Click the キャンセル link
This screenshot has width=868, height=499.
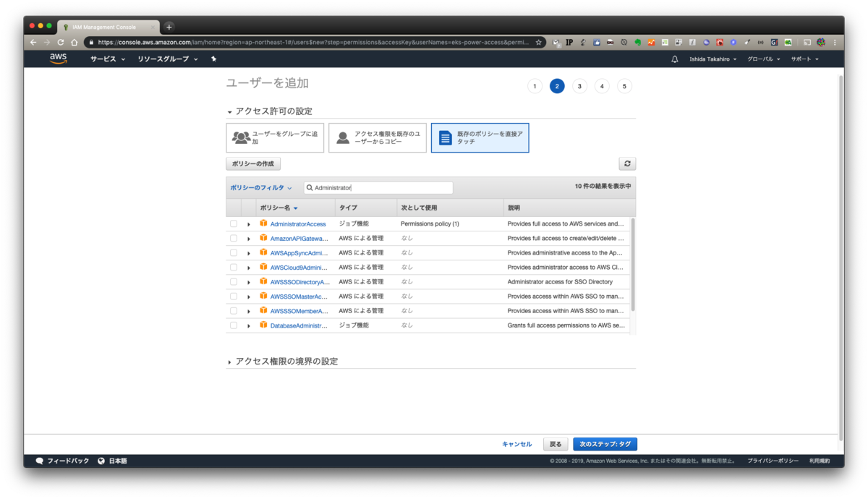(x=516, y=444)
